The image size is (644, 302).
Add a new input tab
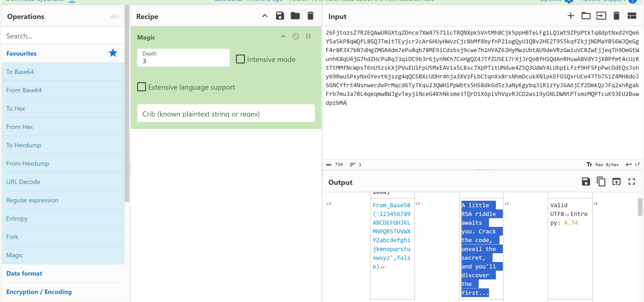[571, 16]
